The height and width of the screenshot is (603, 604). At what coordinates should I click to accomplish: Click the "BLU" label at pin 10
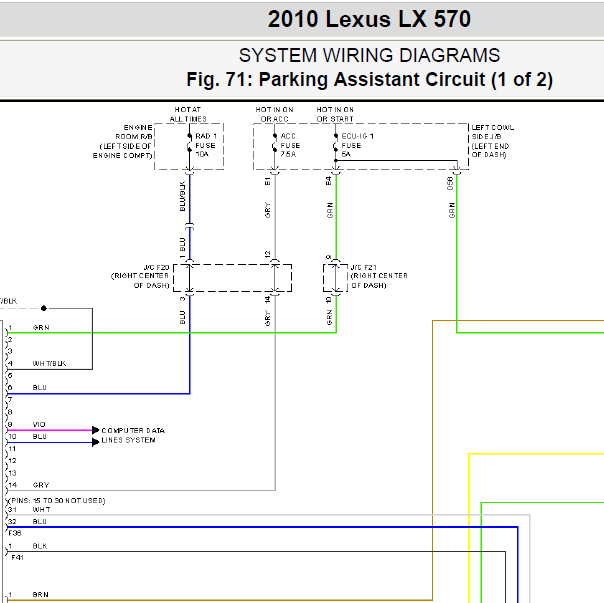[x=39, y=436]
